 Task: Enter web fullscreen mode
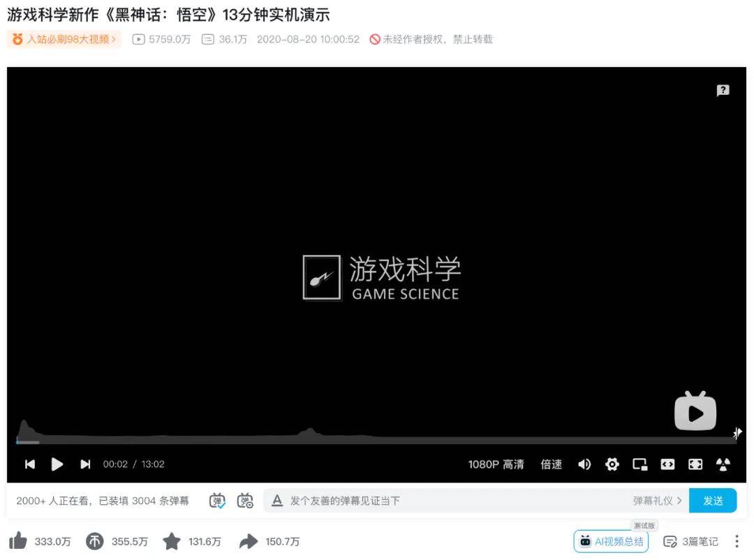(695, 464)
